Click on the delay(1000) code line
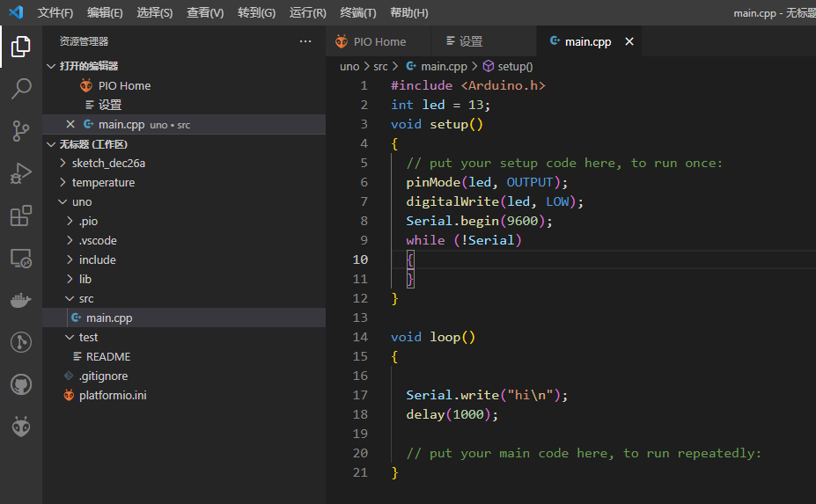Viewport: 816px width, 504px height. pyautogui.click(x=452, y=414)
